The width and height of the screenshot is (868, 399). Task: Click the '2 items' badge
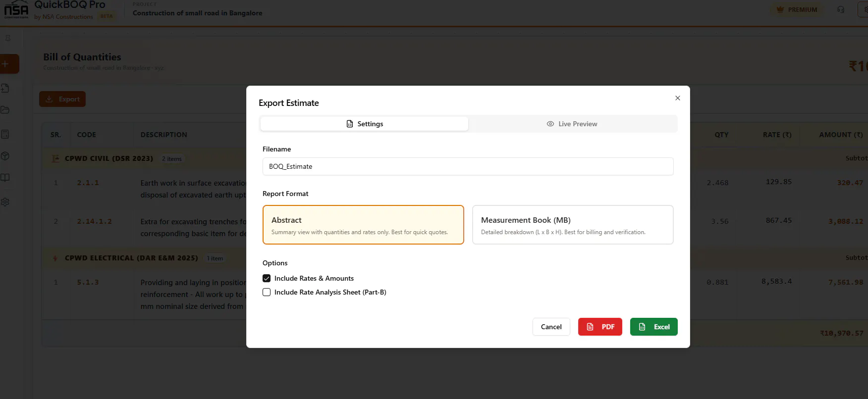click(x=172, y=159)
